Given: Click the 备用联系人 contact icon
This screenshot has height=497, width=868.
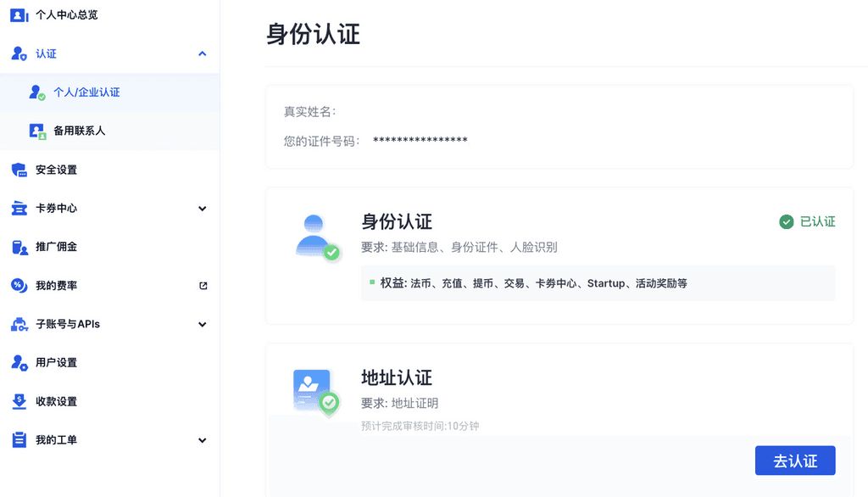Looking at the screenshot, I should coord(36,131).
